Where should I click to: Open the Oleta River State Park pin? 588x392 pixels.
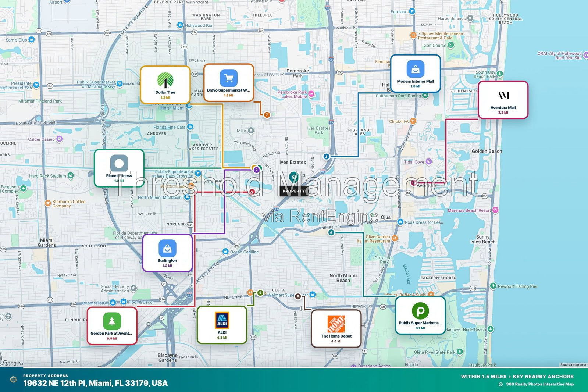(x=460, y=352)
